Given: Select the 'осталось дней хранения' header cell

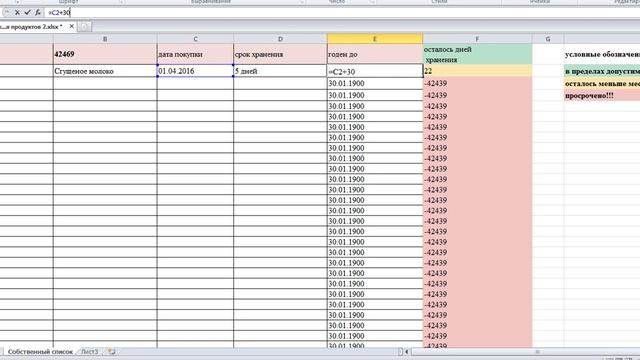Looking at the screenshot, I should click(477, 54).
